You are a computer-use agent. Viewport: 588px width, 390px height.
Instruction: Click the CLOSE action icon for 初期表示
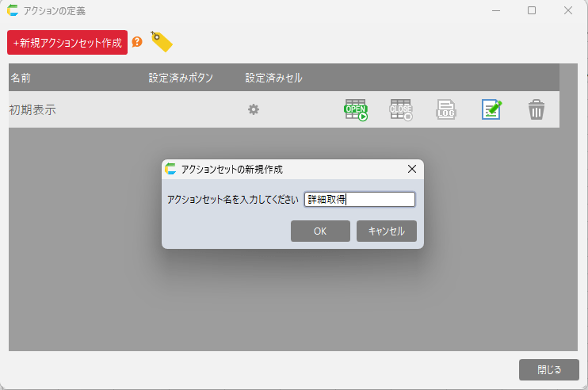coord(401,110)
